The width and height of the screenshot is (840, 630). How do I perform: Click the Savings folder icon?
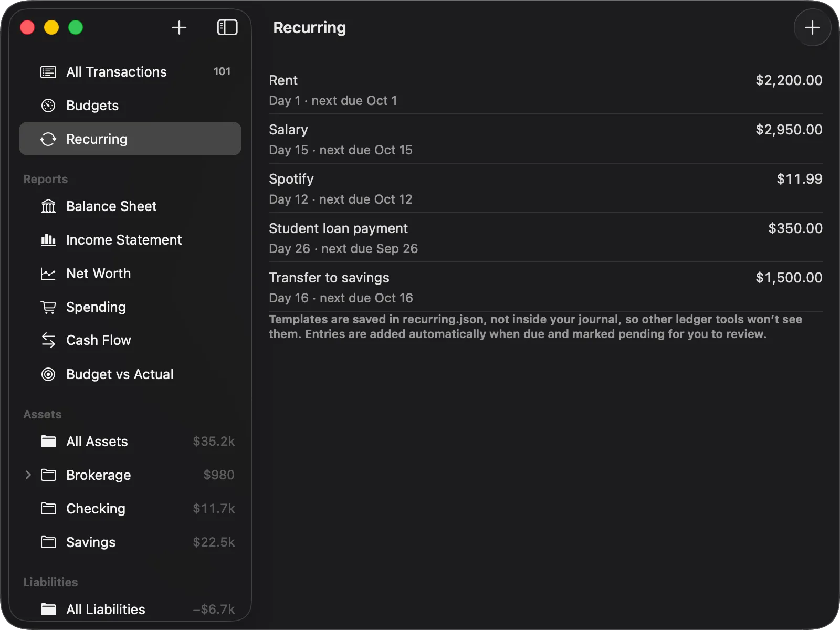pos(48,542)
